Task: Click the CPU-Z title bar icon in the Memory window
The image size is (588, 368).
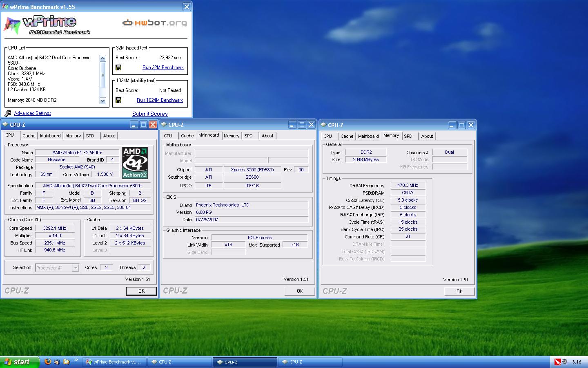Action: (323, 125)
